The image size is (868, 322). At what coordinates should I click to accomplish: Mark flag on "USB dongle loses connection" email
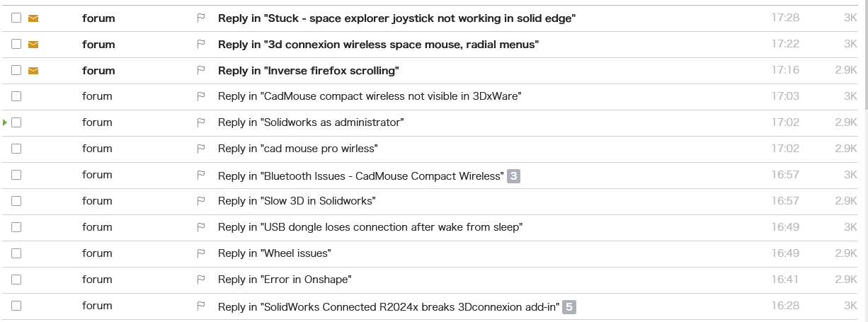click(x=201, y=227)
